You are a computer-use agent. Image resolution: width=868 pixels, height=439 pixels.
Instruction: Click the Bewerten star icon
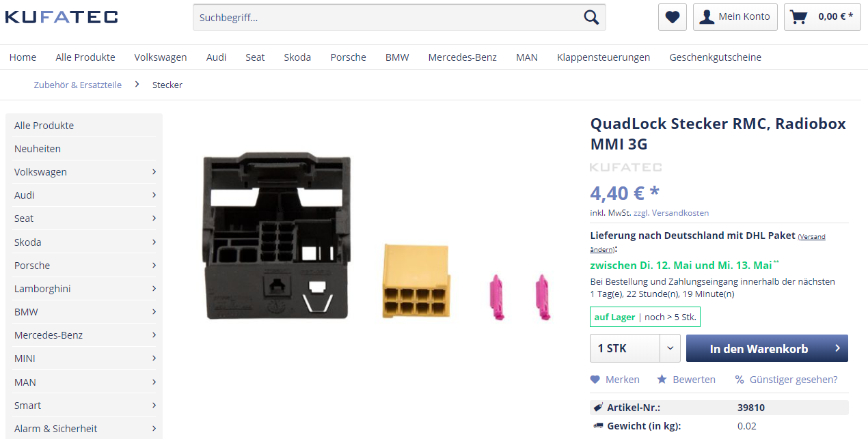662,380
